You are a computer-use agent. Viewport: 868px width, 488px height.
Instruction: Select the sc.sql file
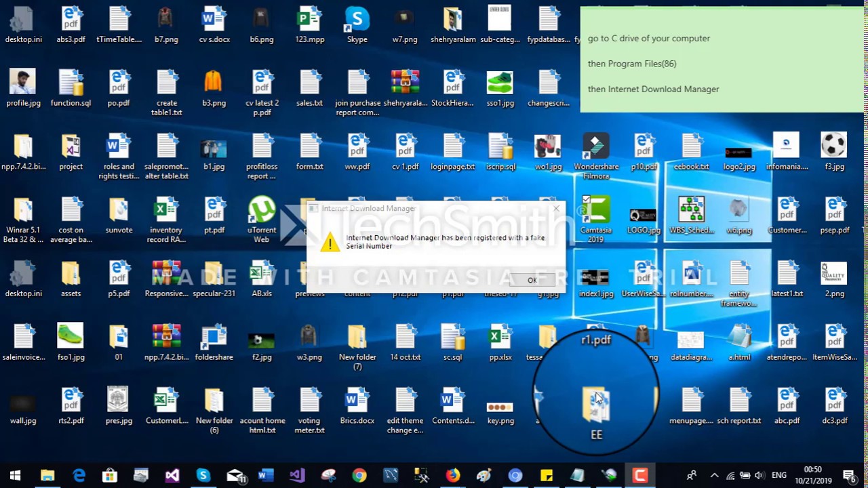(452, 342)
